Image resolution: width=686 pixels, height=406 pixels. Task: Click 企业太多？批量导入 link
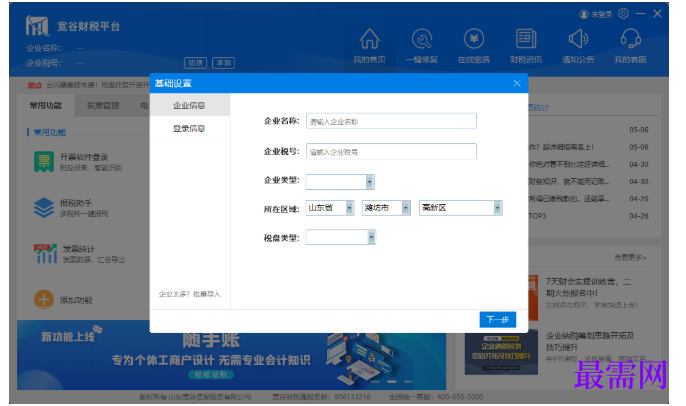189,294
